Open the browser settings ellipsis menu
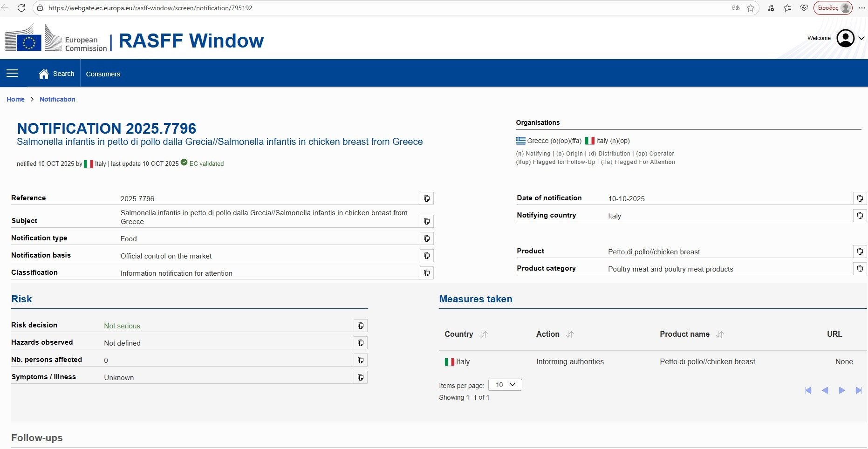This screenshot has width=868, height=449. click(861, 8)
